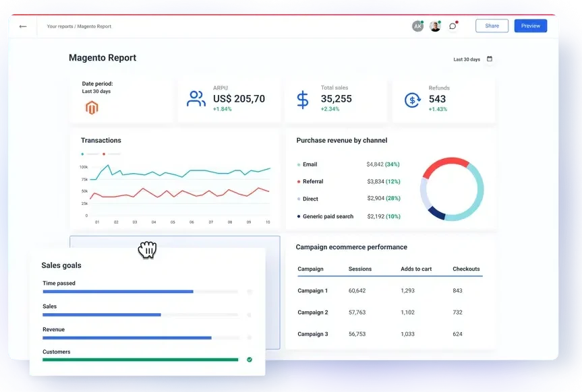This screenshot has width=582, height=392.
Task: Select the Campaign 1 row label
Action: point(312,291)
